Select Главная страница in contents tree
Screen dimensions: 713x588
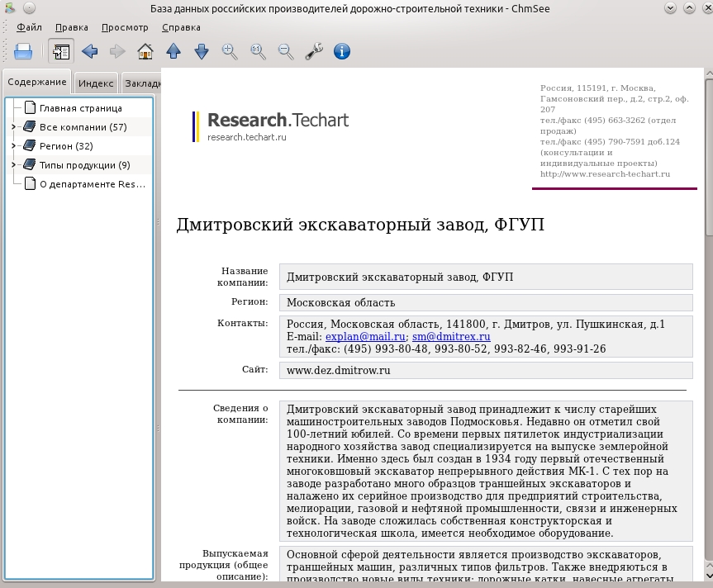[x=80, y=108]
